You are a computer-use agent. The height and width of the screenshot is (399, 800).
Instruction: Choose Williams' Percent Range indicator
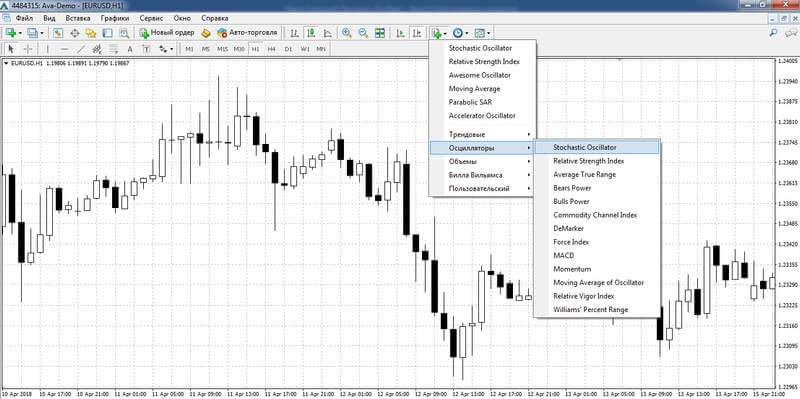[597, 310]
